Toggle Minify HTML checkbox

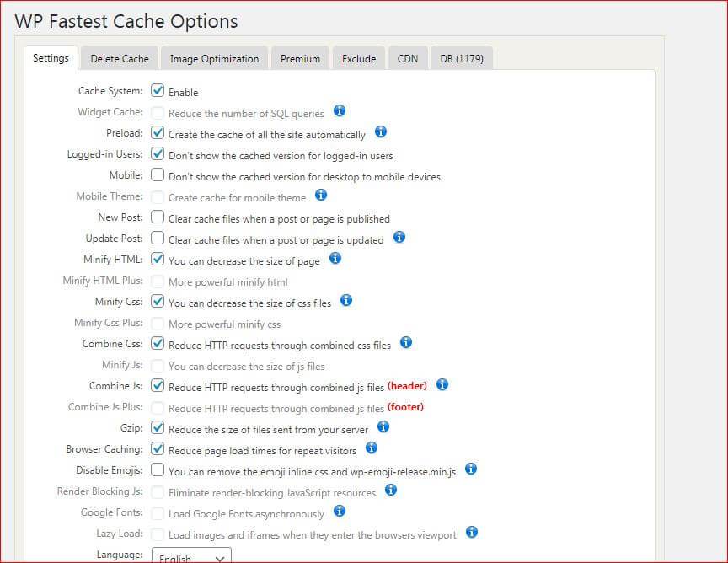coord(158,259)
